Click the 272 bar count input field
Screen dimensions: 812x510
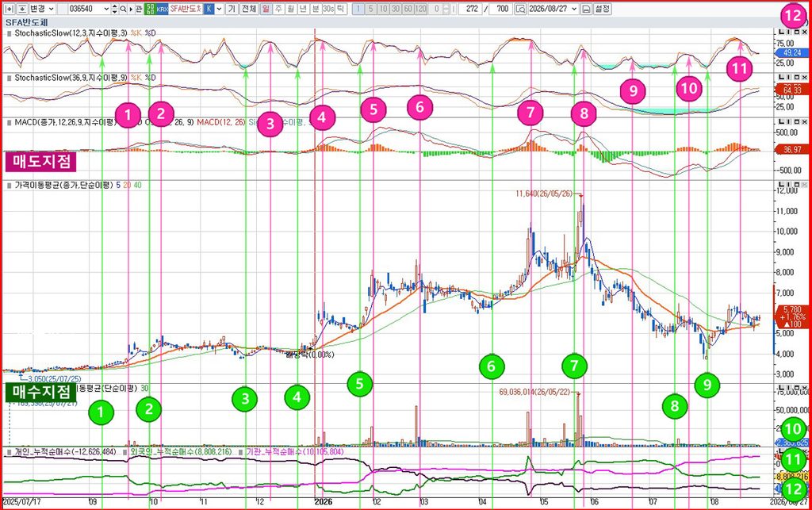(471, 9)
